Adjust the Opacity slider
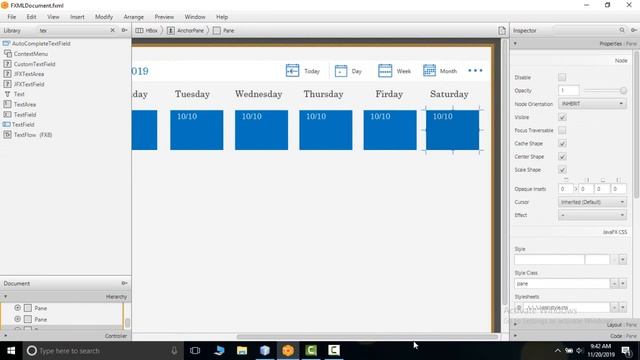Image resolution: width=640 pixels, height=360 pixels. pos(605,90)
